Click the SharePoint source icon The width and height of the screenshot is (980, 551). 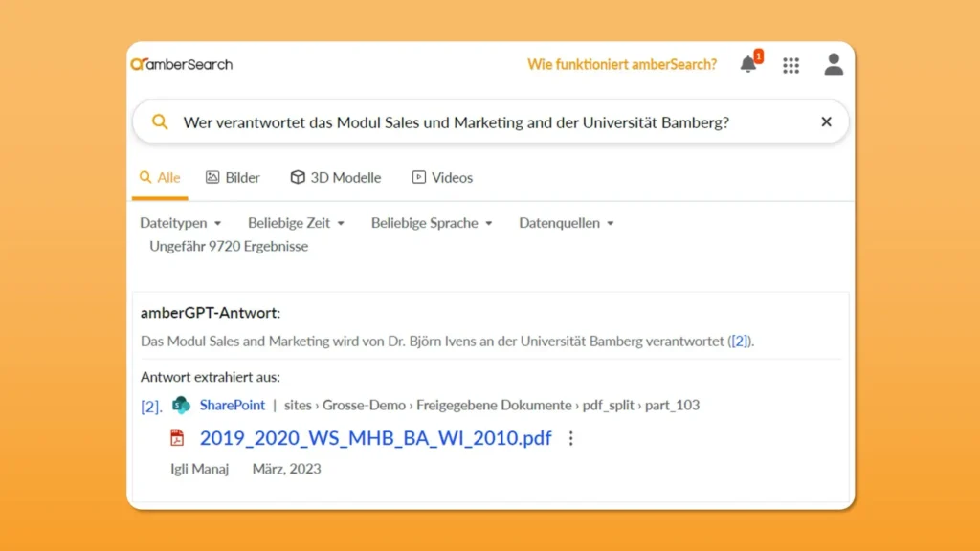click(x=180, y=405)
